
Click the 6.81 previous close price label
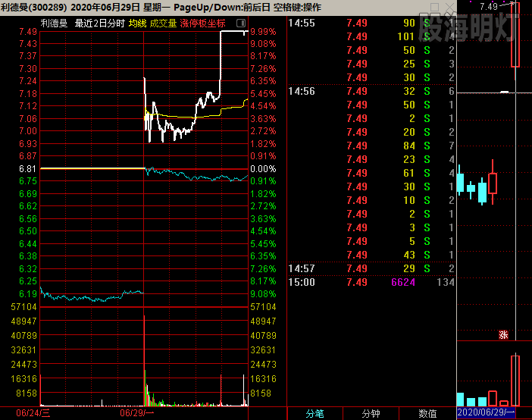click(28, 169)
